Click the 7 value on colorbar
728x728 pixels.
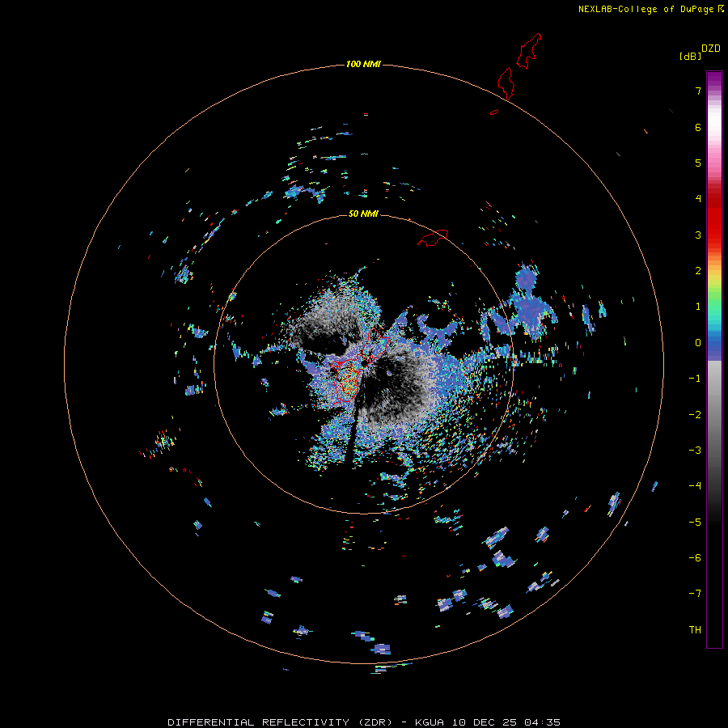click(x=698, y=91)
